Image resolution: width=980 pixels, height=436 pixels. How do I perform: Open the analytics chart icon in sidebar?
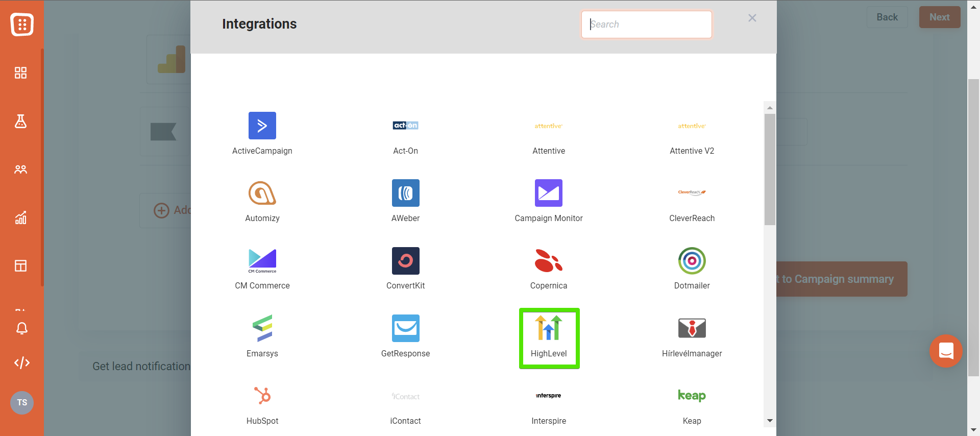(x=21, y=217)
